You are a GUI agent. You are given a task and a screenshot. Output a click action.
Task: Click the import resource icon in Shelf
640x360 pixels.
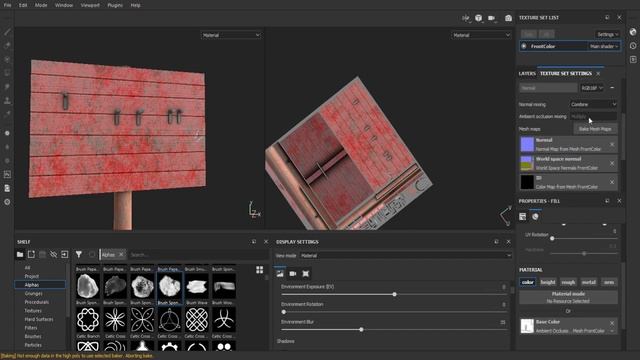pos(64,254)
